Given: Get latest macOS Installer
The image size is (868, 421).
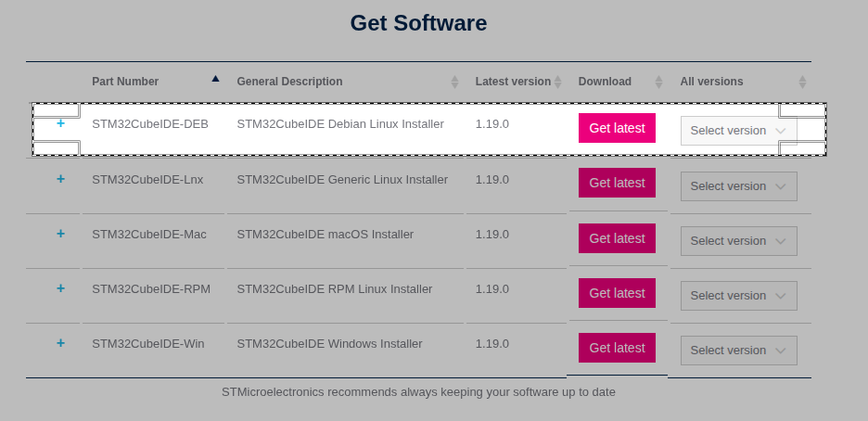Looking at the screenshot, I should [x=617, y=238].
